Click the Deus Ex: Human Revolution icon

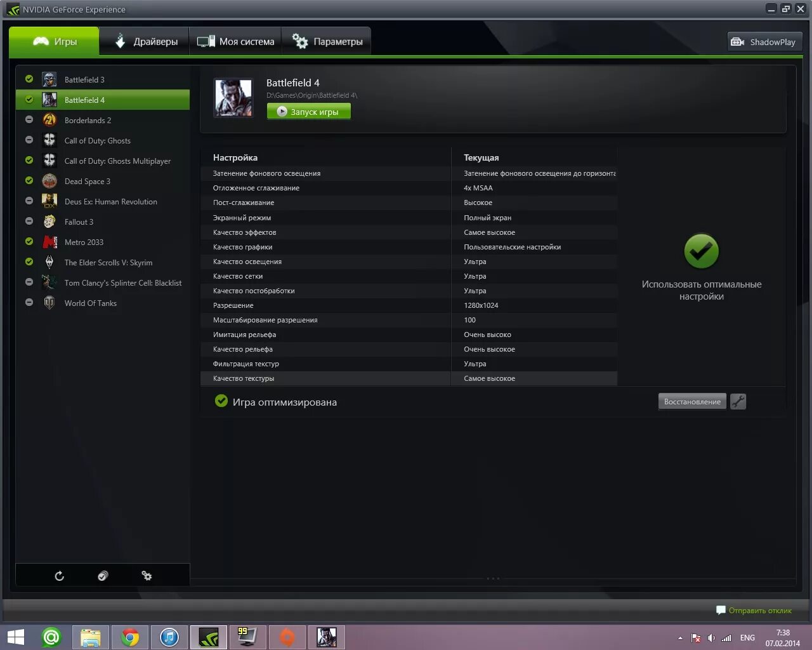49,201
